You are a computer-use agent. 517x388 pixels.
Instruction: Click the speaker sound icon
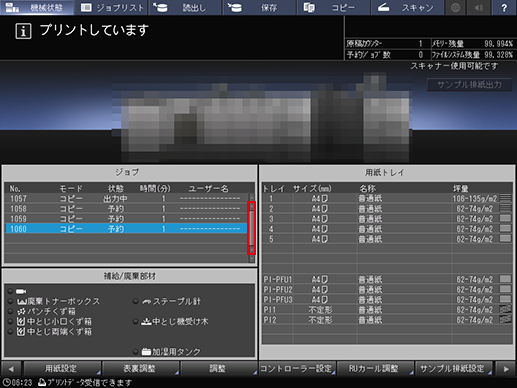pyautogui.click(x=479, y=7)
